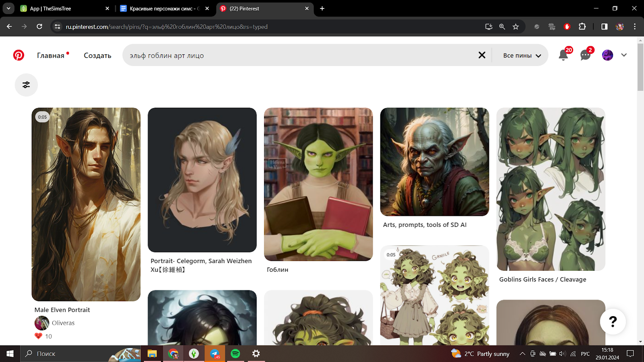Expand the accounts chevron next to avatar
Screen dimensions: 644x362
[x=624, y=55]
